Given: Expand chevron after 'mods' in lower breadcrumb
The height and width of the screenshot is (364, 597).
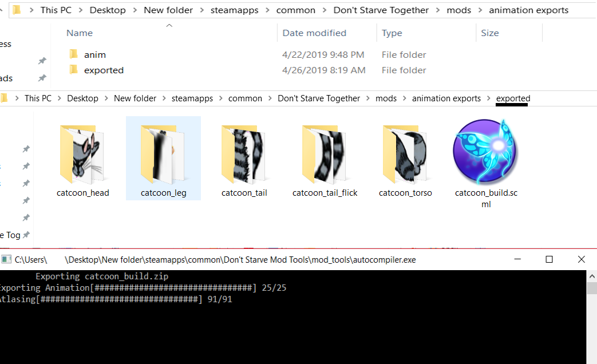Looking at the screenshot, I should (404, 98).
